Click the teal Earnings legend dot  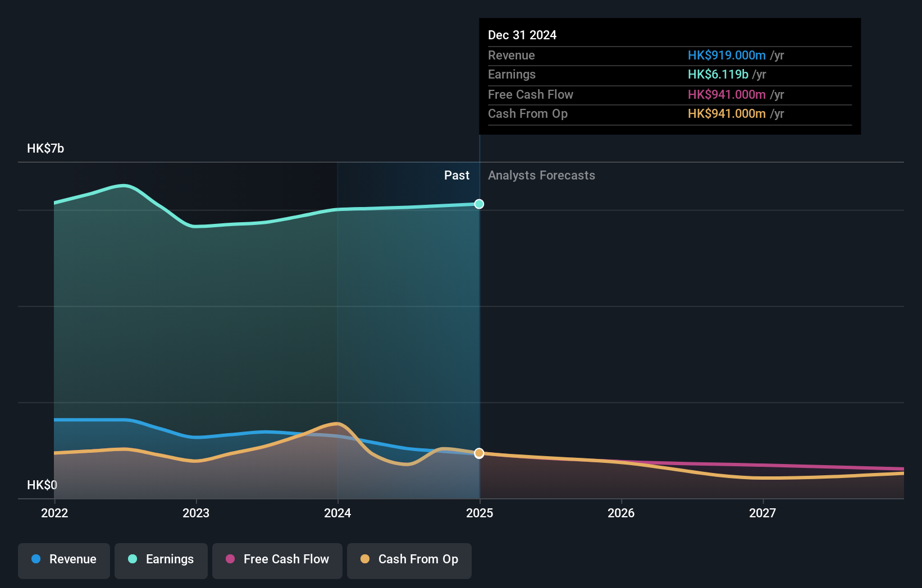point(133,559)
